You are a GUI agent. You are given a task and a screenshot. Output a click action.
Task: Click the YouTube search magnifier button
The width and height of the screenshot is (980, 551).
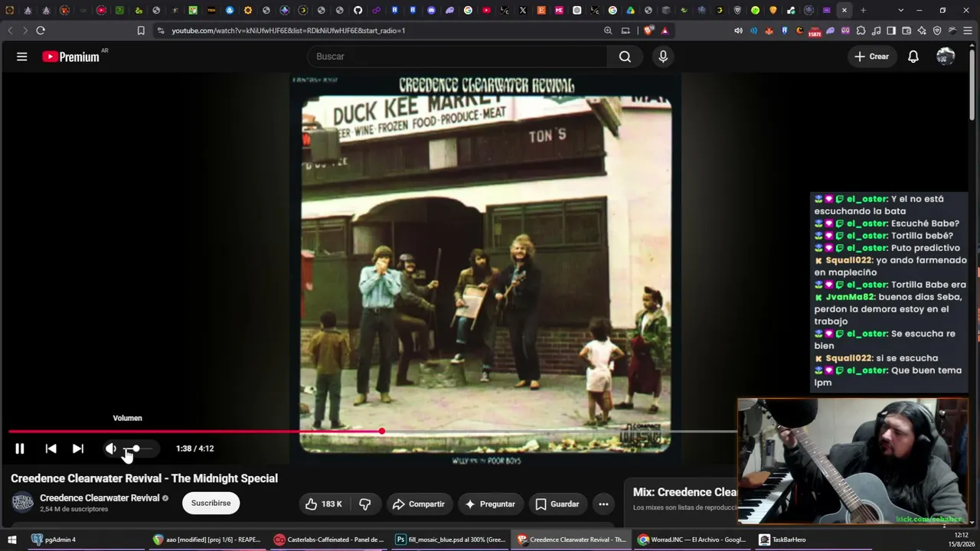(x=625, y=57)
